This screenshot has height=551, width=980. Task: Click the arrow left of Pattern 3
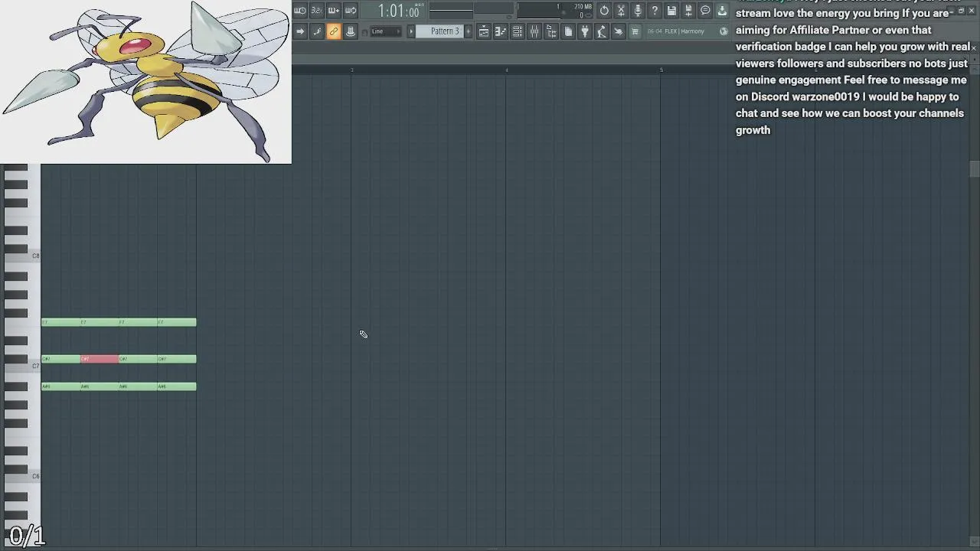pos(410,31)
